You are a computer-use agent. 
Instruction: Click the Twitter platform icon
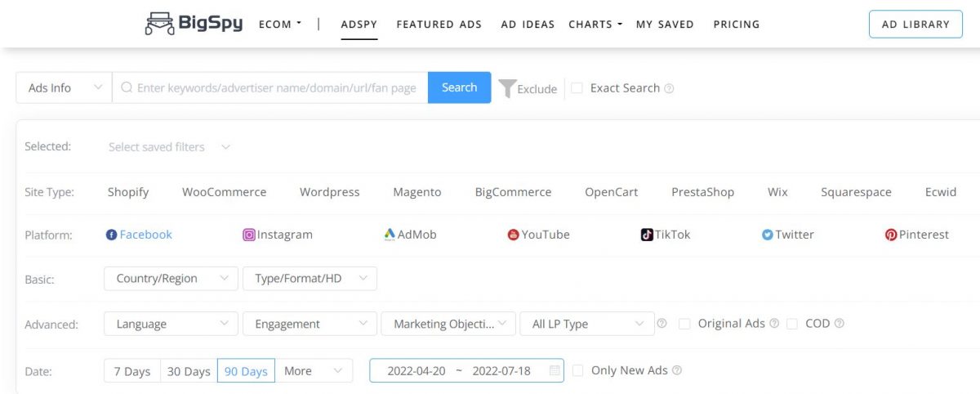pos(767,235)
